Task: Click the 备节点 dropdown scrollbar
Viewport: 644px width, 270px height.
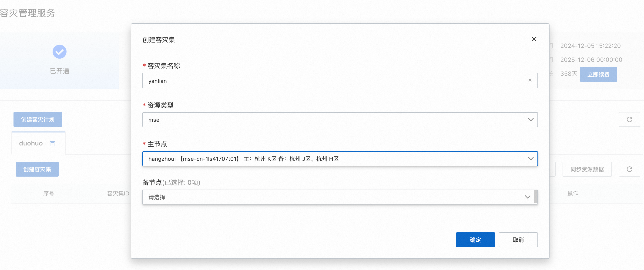Action: click(536, 197)
